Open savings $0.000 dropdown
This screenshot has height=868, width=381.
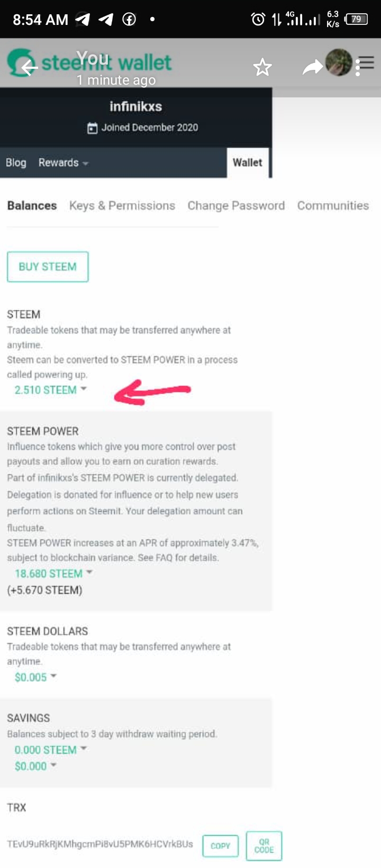(35, 766)
